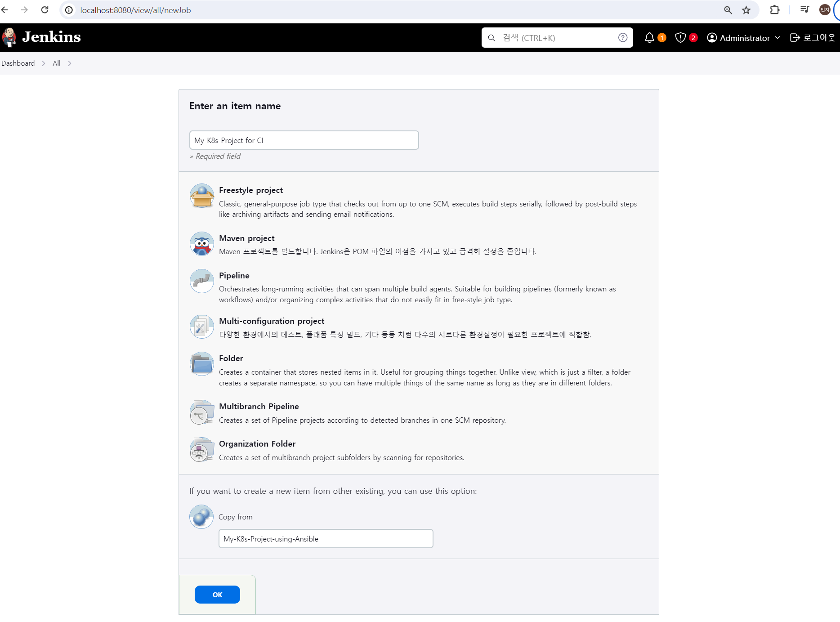840x622 pixels.
Task: Open browser zoom magnifier icon
Action: [728, 10]
